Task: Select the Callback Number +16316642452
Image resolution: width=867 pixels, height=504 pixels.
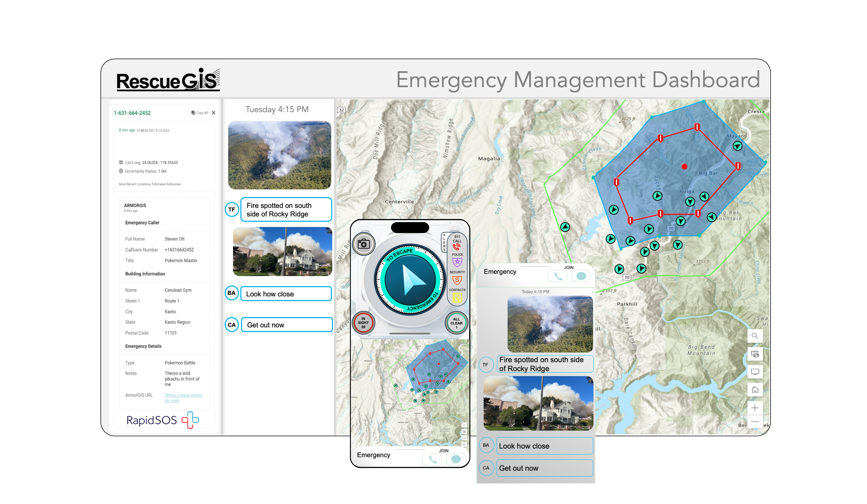Action: (x=179, y=250)
